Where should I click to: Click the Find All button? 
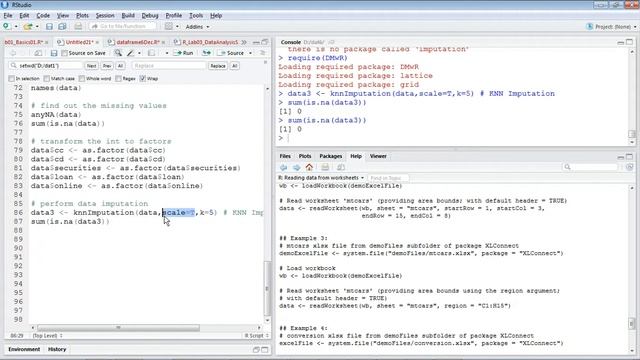pos(120,66)
